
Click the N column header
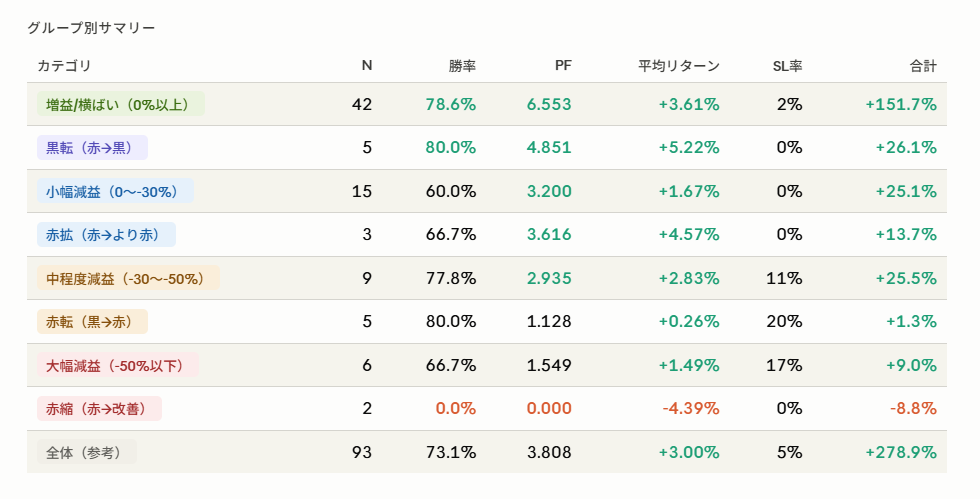pos(367,66)
